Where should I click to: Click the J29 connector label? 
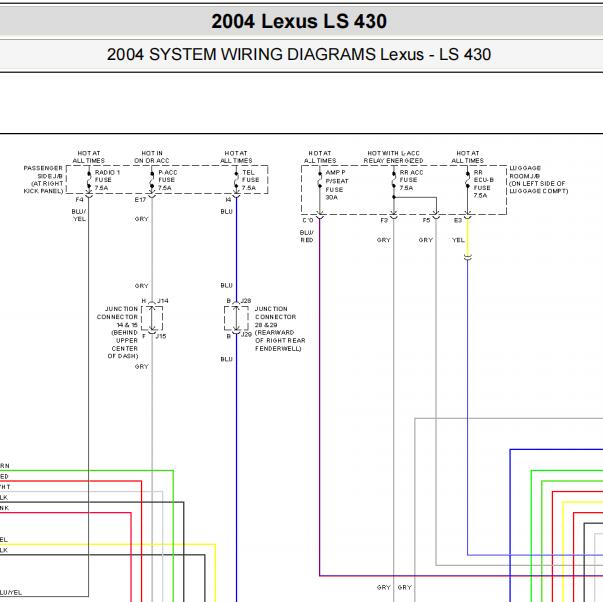pyautogui.click(x=246, y=334)
